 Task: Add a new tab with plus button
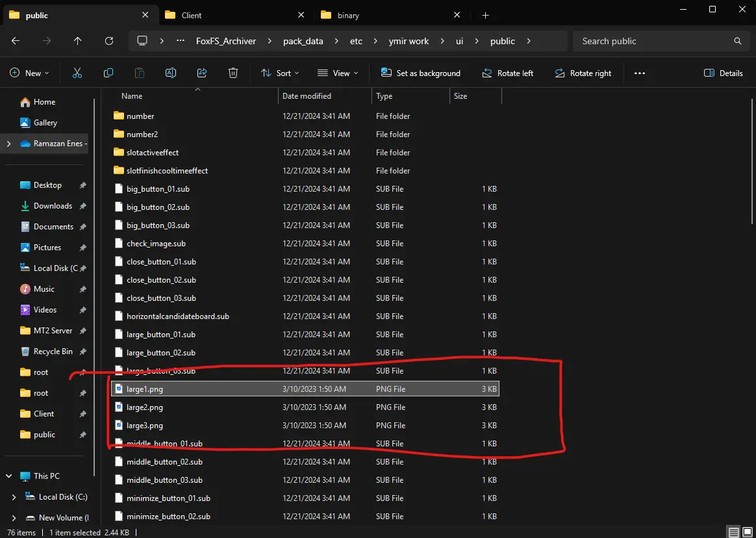(x=486, y=16)
